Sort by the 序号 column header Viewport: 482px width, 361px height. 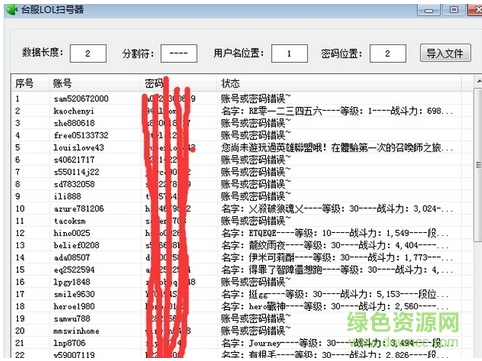[x=30, y=83]
